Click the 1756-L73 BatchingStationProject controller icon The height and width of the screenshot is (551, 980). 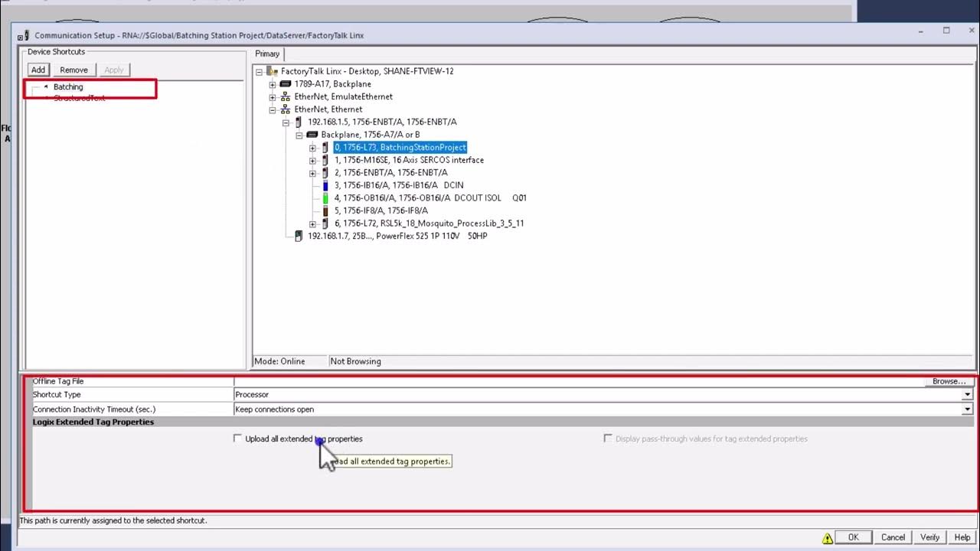[325, 148]
